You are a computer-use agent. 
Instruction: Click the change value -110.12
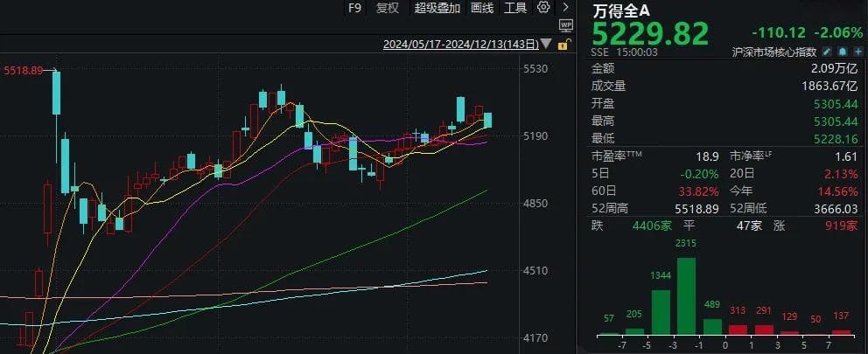point(779,32)
